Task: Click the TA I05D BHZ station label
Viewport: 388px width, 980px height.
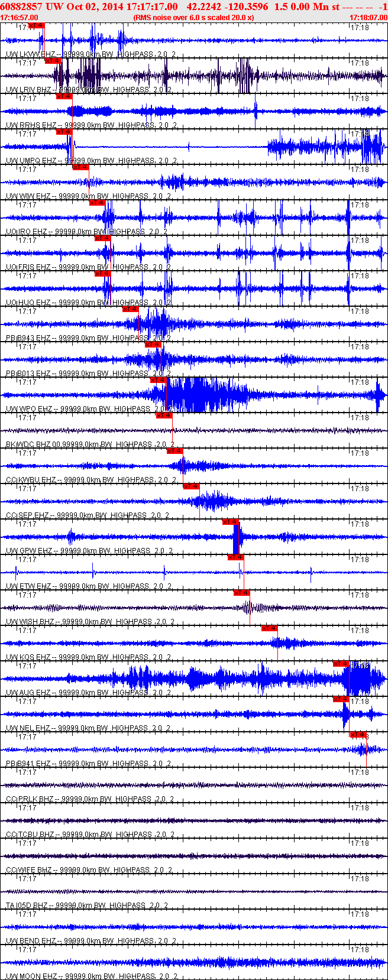Action: point(27,906)
